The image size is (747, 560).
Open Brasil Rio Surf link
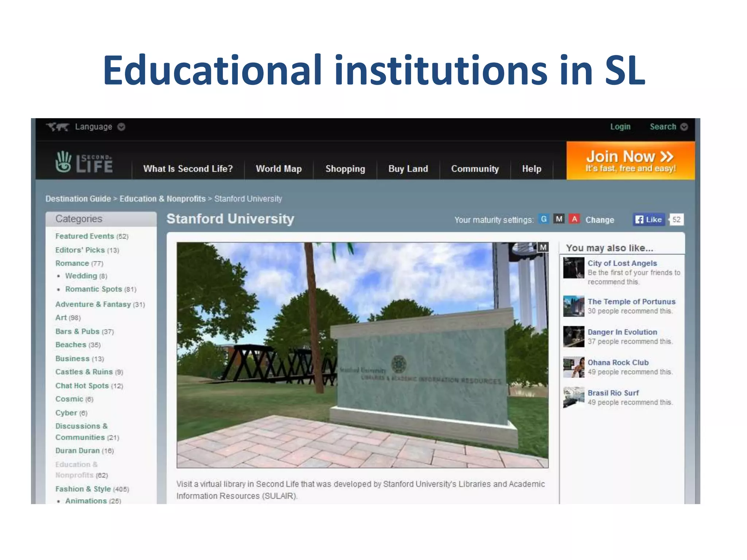tap(613, 393)
